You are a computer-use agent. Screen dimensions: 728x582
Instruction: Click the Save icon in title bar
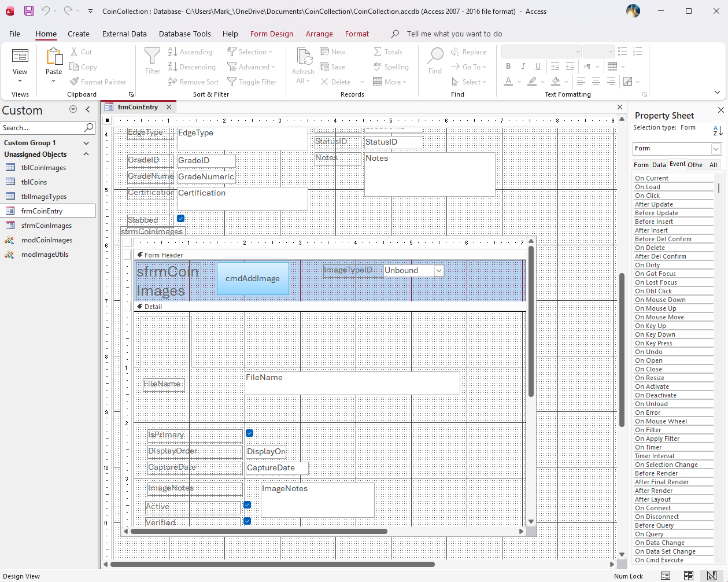coord(28,11)
